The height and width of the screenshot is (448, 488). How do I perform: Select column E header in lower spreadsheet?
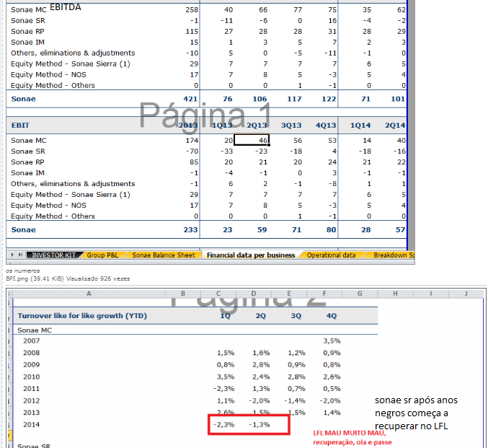tap(289, 294)
